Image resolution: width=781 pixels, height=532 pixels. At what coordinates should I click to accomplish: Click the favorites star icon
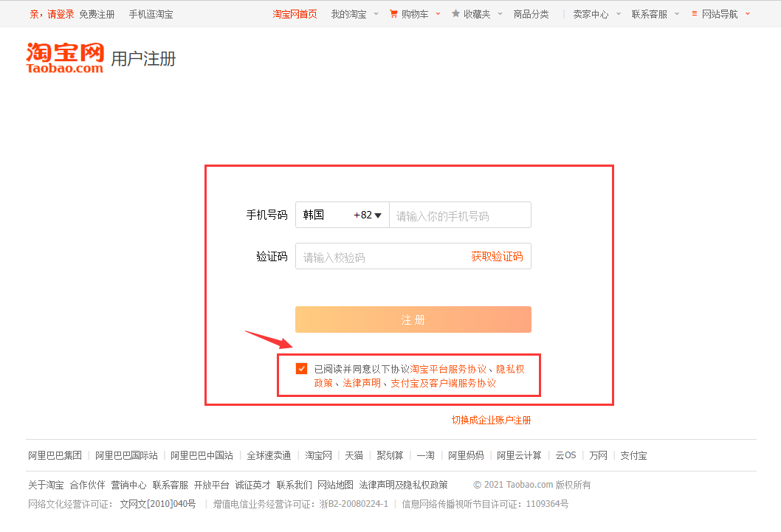(455, 14)
